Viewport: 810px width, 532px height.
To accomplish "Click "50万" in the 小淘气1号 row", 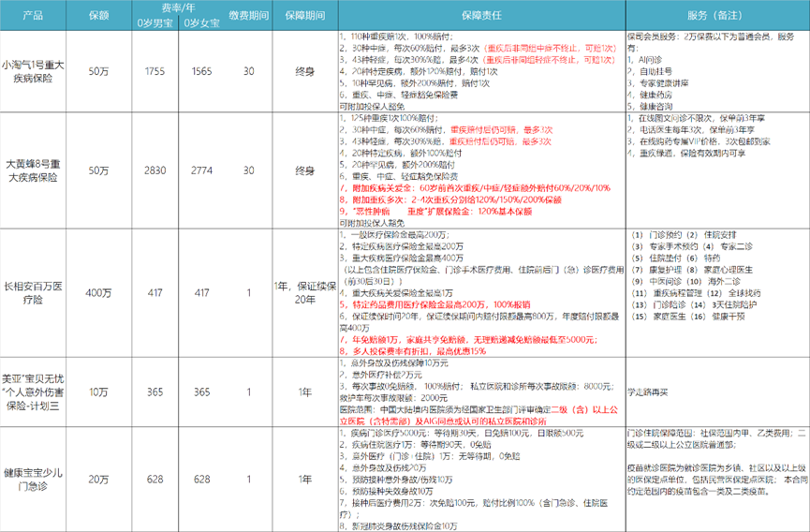I will pos(98,71).
